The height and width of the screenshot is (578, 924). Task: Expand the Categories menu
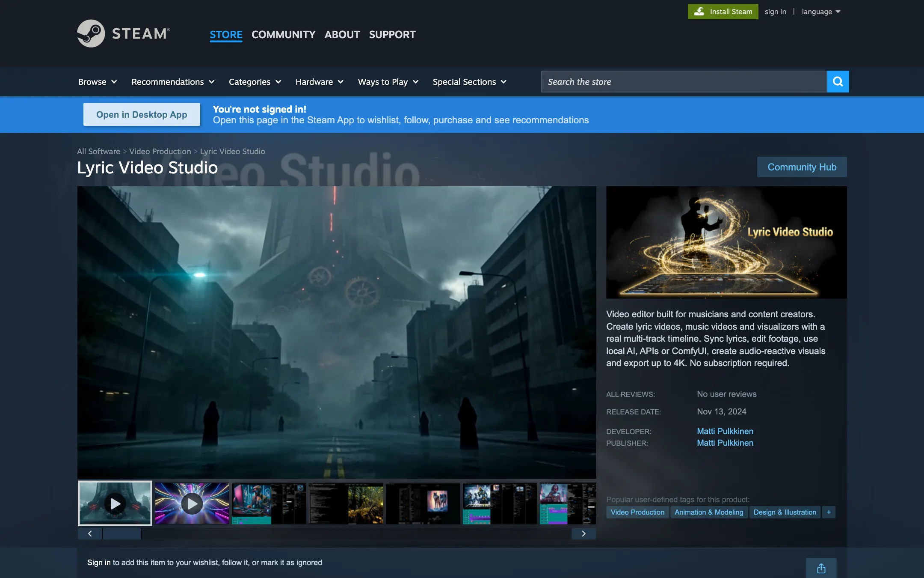pos(255,81)
